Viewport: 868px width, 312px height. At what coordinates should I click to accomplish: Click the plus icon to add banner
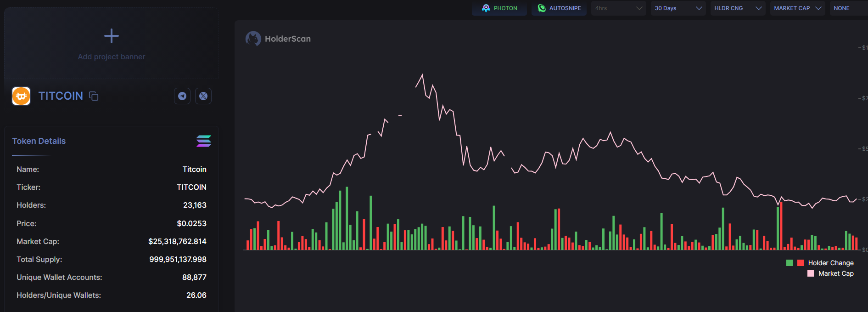click(x=111, y=36)
